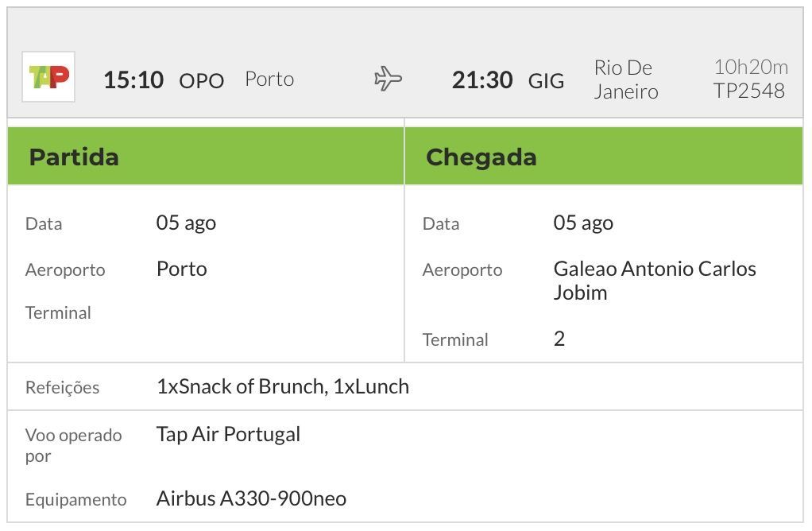The height and width of the screenshot is (531, 812).
Task: Click the Porto airport value under Partida
Action: pos(182,269)
